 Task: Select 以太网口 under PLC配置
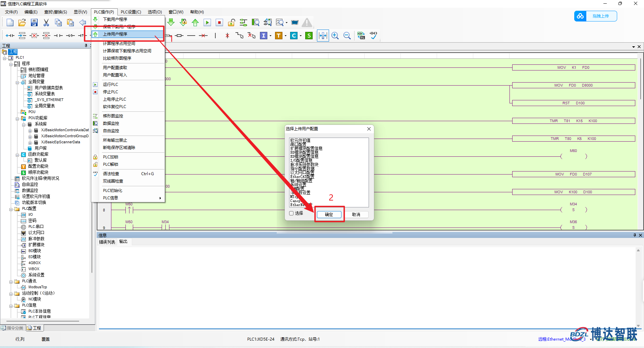[x=36, y=233]
